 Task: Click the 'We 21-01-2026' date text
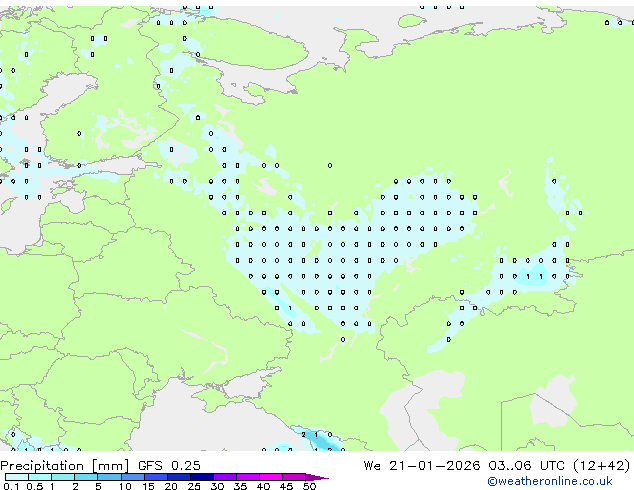click(x=422, y=465)
